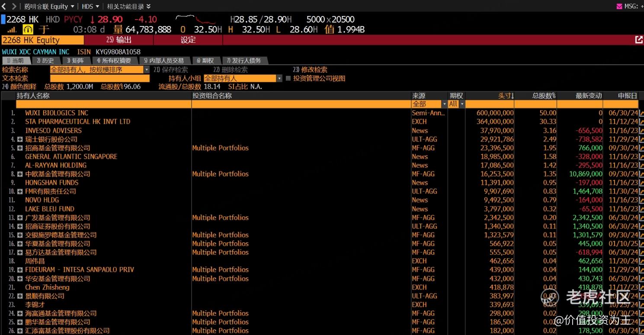The width and height of the screenshot is (644, 335).
Task: Click the back navigation arrow
Action: 4,6
